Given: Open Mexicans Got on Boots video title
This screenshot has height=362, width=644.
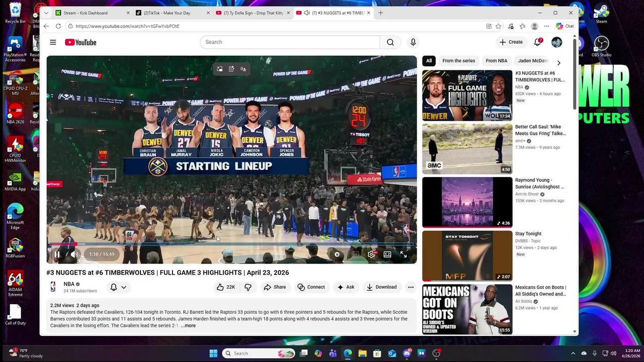Looking at the screenshot, I should pyautogui.click(x=540, y=291).
